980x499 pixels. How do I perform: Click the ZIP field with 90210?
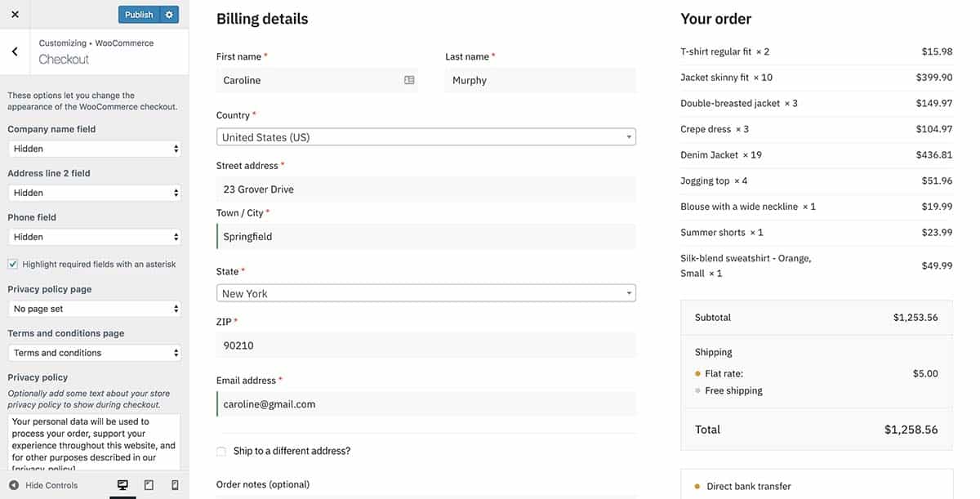point(425,345)
